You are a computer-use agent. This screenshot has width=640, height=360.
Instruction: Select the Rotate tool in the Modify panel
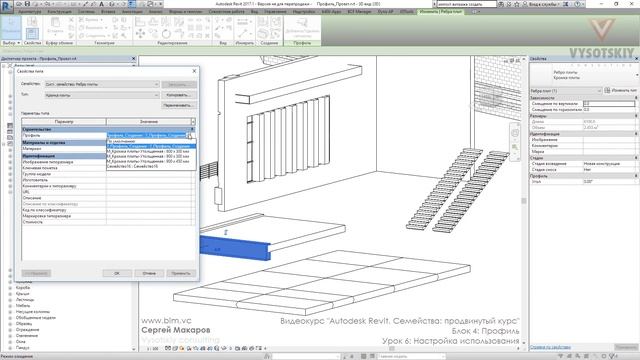coord(166,34)
